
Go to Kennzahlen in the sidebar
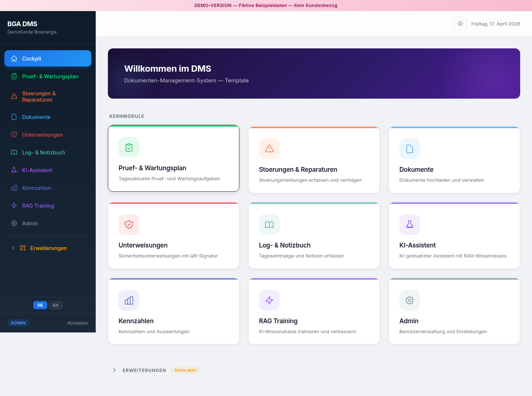[x=37, y=188]
